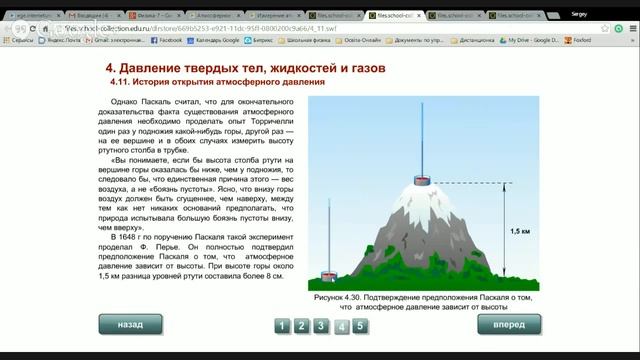Viewport: 640px width, 360px height.
Task: Click the mercury tube at the mountain top
Action: (x=422, y=144)
